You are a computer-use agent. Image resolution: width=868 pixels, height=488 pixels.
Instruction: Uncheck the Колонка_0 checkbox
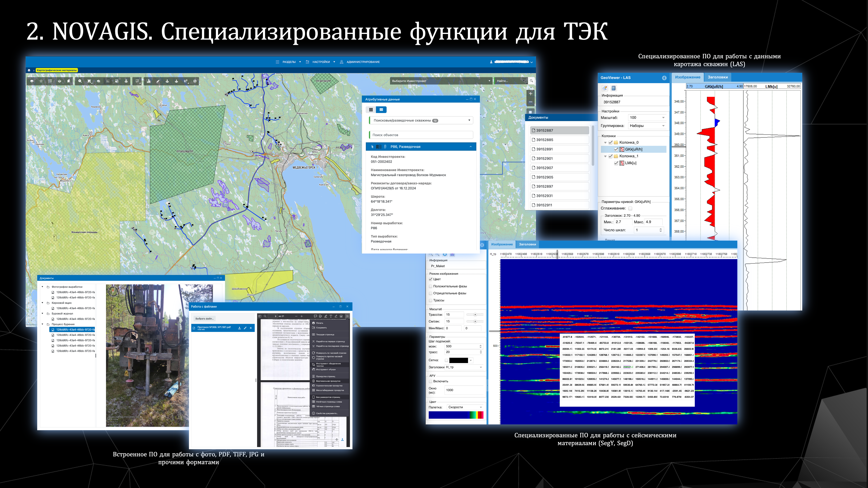[611, 142]
